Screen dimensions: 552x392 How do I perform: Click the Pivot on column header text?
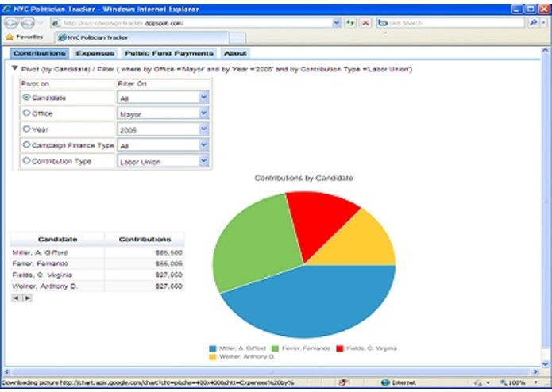pos(35,83)
